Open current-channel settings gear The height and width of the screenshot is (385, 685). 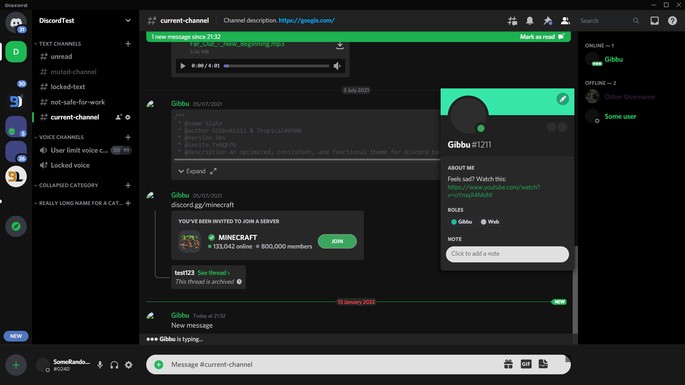[x=128, y=117]
